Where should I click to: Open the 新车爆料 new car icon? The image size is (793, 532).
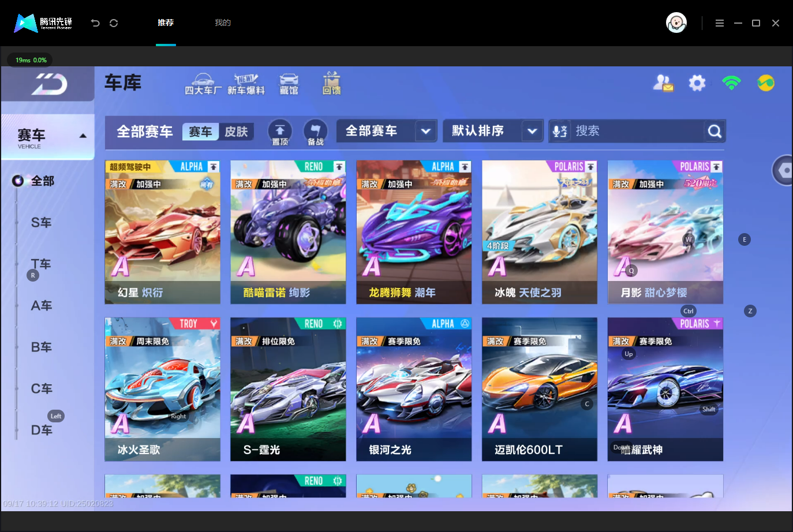click(x=246, y=84)
